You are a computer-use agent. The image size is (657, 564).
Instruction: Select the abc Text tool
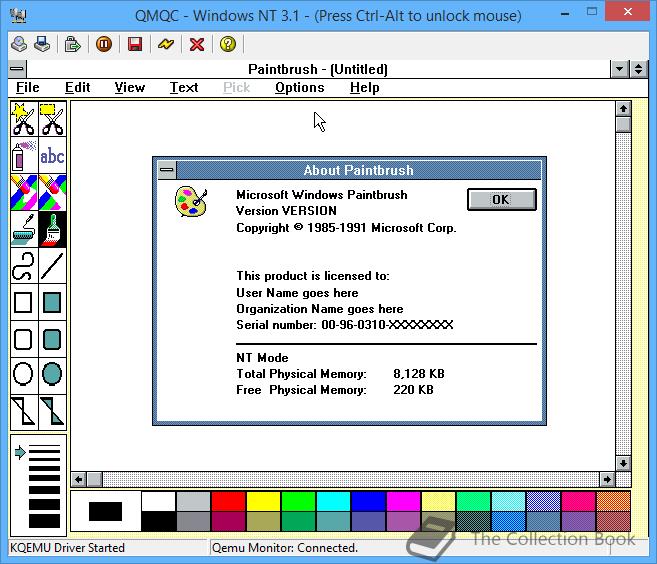(52, 156)
